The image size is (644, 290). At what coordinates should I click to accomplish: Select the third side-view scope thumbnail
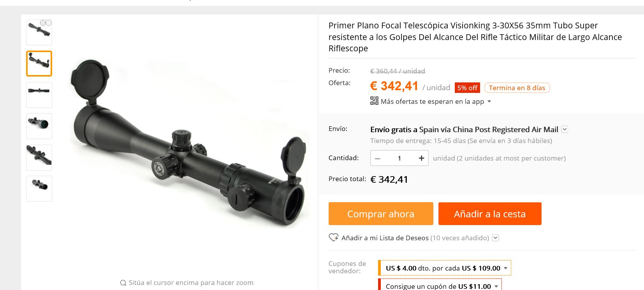(39, 95)
